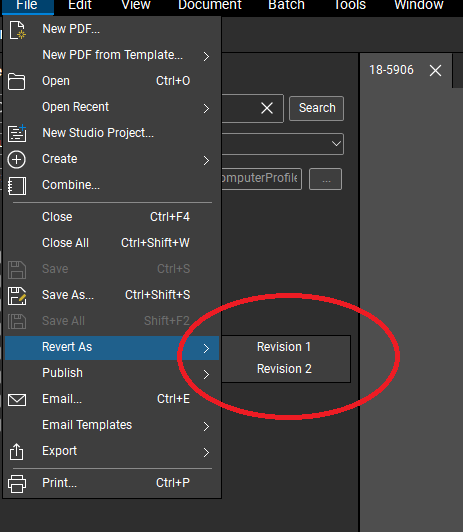Clear the search field with X
463x532 pixels.
pyautogui.click(x=267, y=109)
